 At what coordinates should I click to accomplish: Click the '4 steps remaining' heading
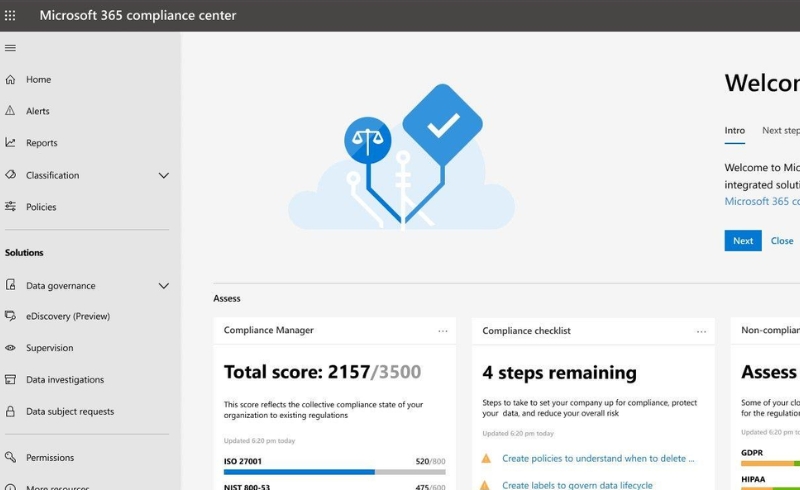tap(559, 373)
